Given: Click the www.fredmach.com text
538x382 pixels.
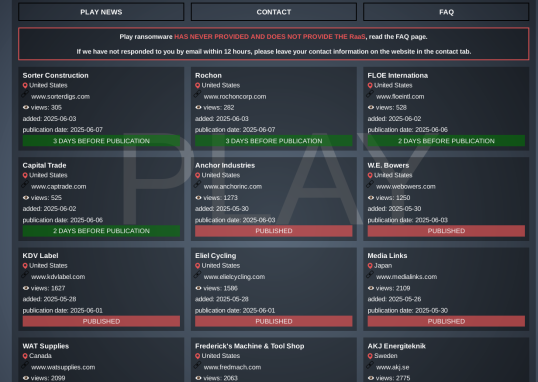Looking at the screenshot, I should tap(232, 367).
